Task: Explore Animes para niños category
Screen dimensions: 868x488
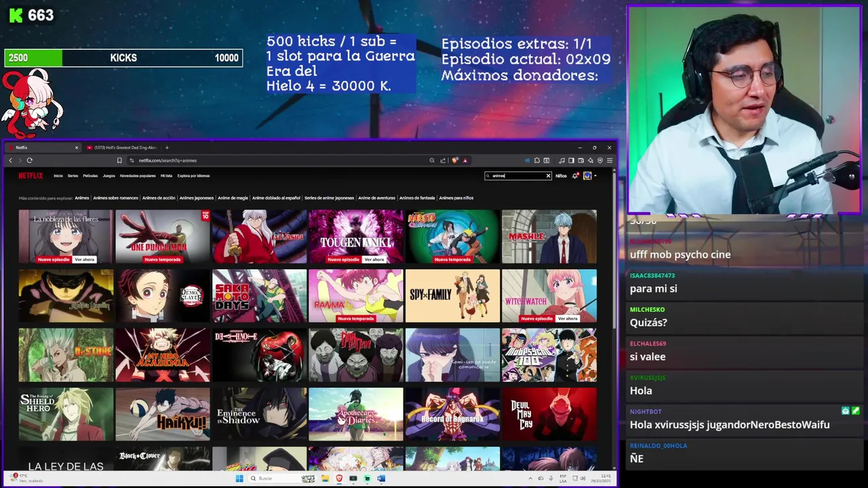Action: (x=456, y=198)
